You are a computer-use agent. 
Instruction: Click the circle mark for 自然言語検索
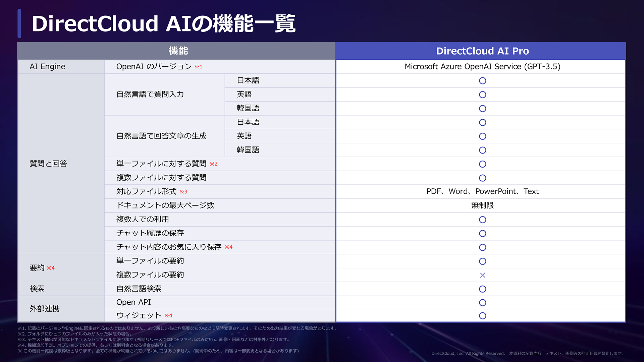482,289
